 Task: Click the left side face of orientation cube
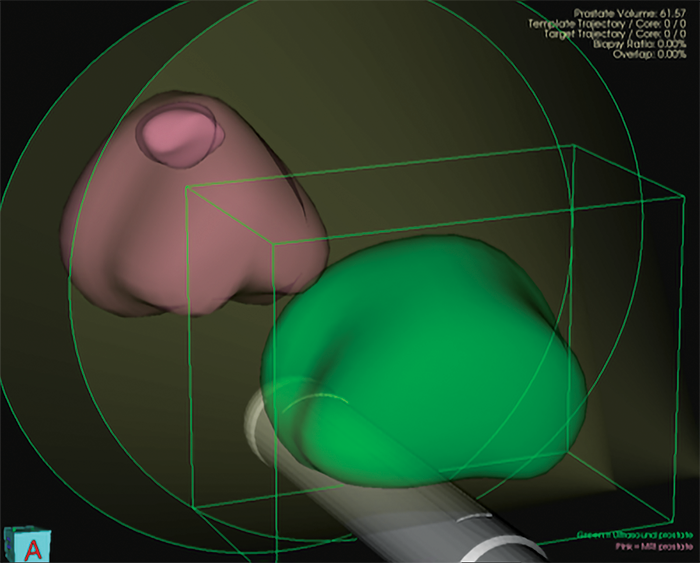pyautogui.click(x=10, y=543)
